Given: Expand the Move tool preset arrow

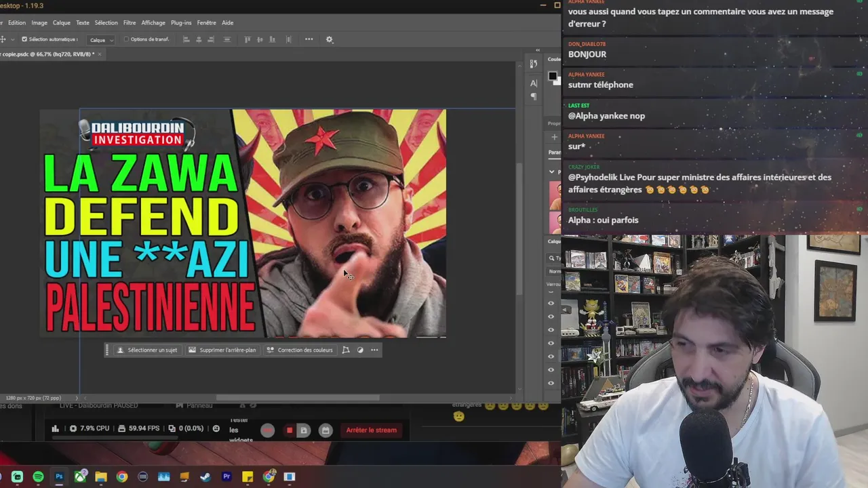Looking at the screenshot, I should pyautogui.click(x=12, y=39).
